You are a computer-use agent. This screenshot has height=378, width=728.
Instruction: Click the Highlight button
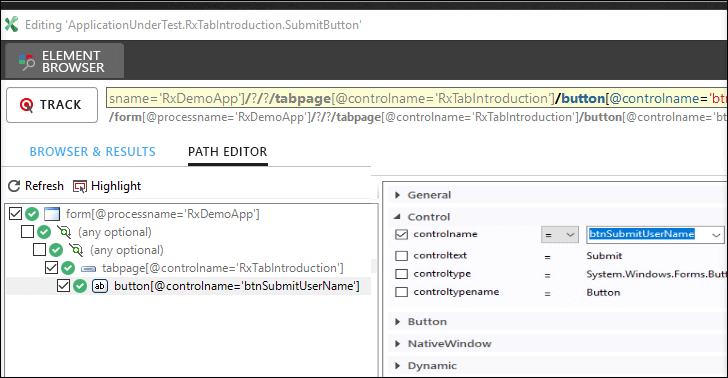click(107, 186)
